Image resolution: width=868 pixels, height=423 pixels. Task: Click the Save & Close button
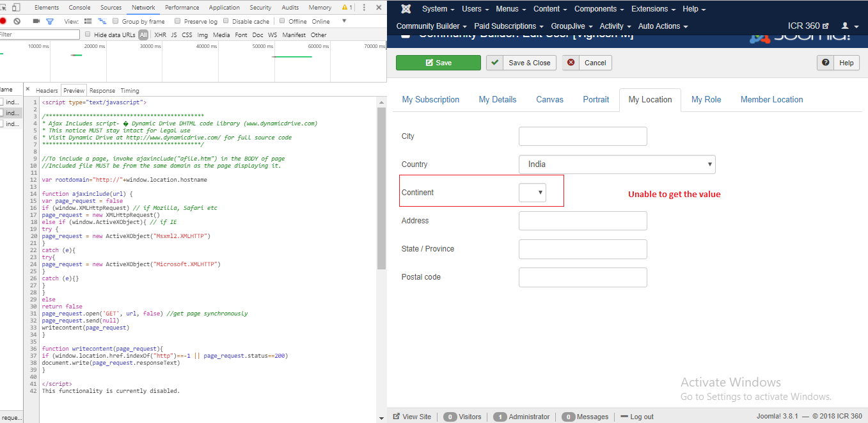[x=521, y=63]
